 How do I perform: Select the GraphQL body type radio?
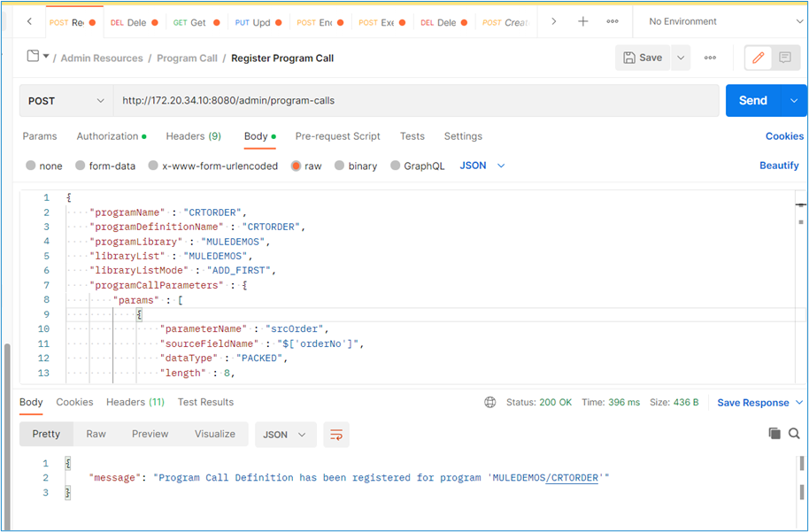pos(396,166)
